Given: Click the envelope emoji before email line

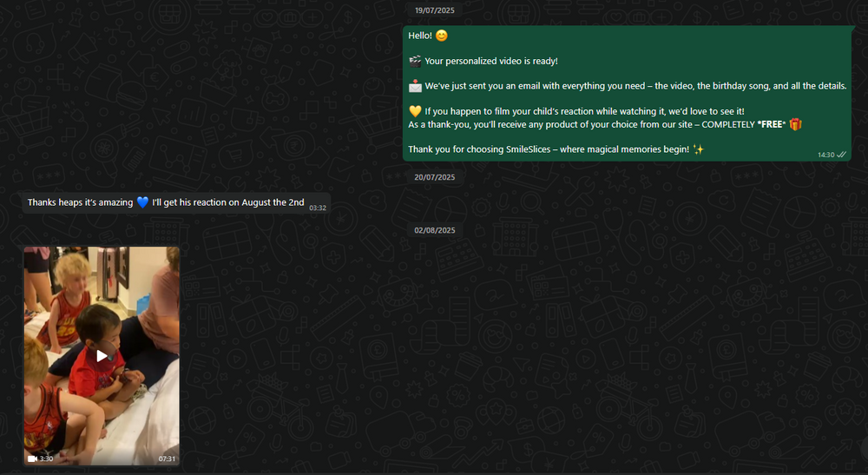Looking at the screenshot, I should click(415, 86).
